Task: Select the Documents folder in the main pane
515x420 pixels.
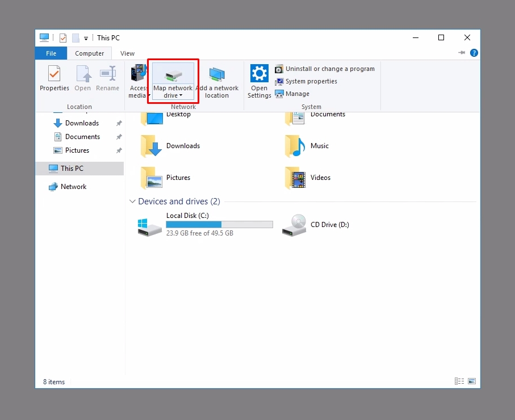Action: point(315,118)
